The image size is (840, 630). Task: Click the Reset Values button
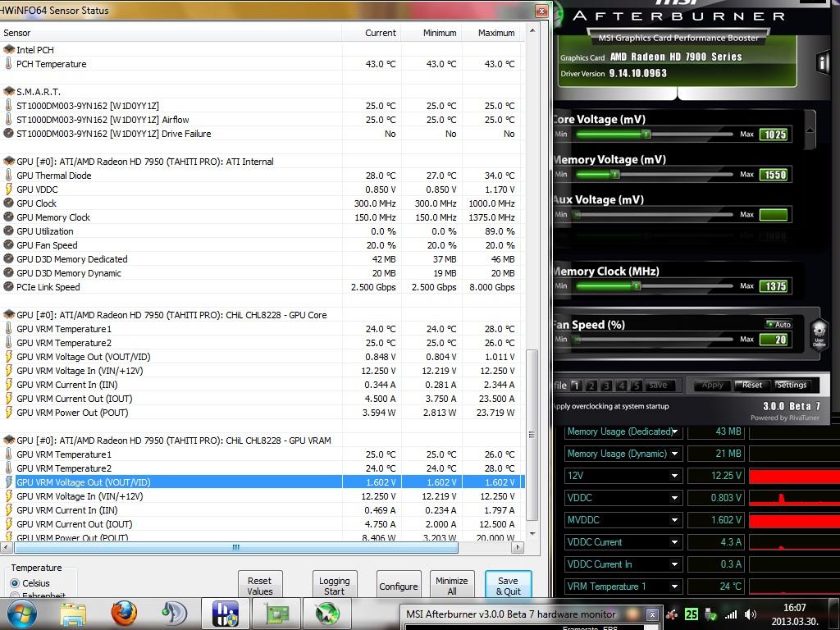pyautogui.click(x=260, y=586)
